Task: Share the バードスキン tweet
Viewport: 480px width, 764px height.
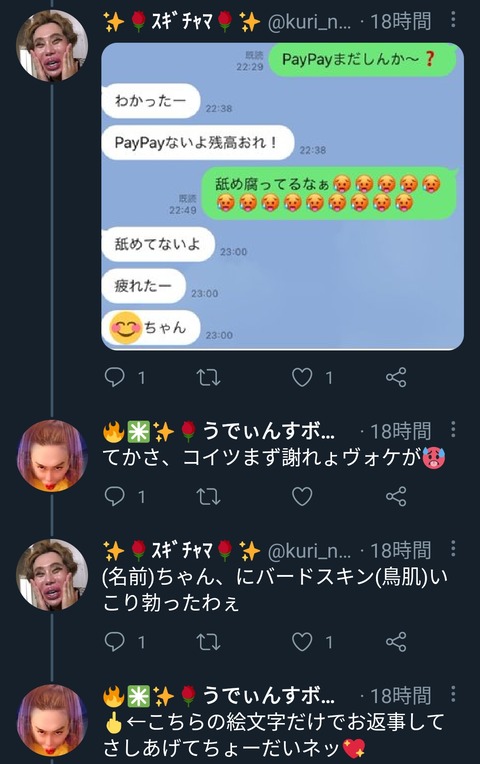Action: (x=396, y=642)
